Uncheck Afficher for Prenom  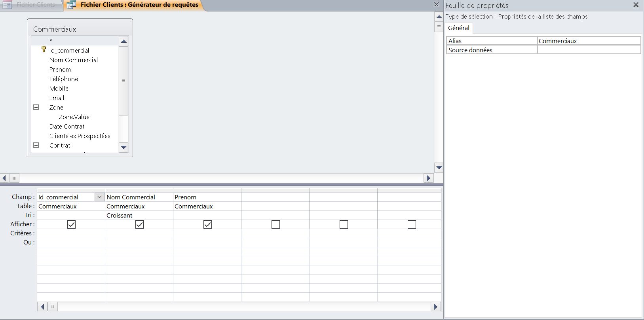(207, 224)
